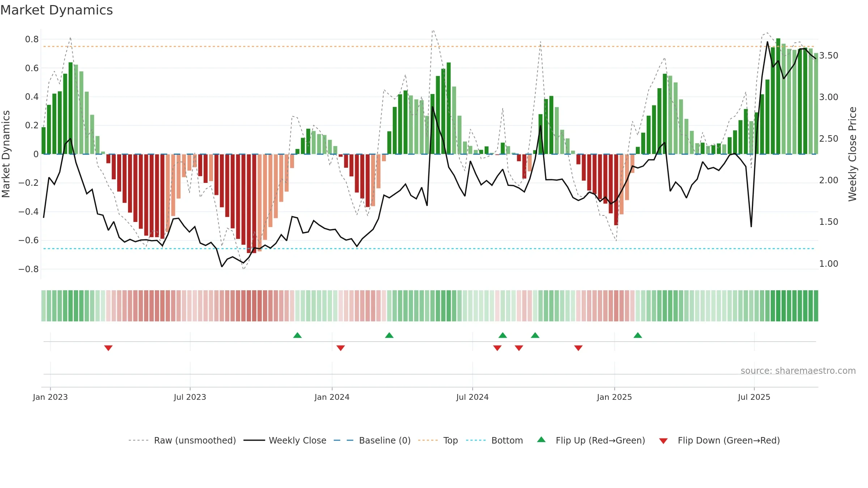Click the Jul 2025 x-axis label
Screen dimensions: 868x488
[754, 397]
